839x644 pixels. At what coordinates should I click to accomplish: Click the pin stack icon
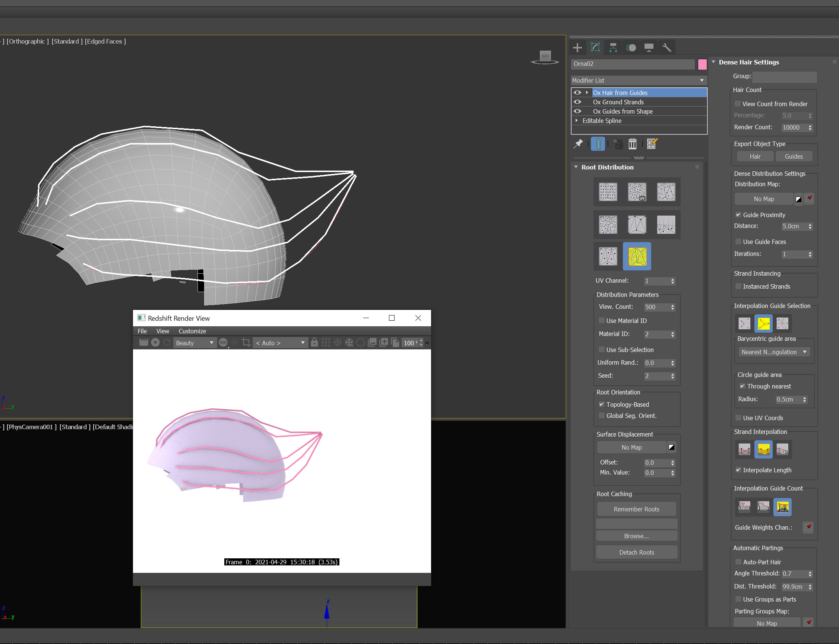(578, 144)
